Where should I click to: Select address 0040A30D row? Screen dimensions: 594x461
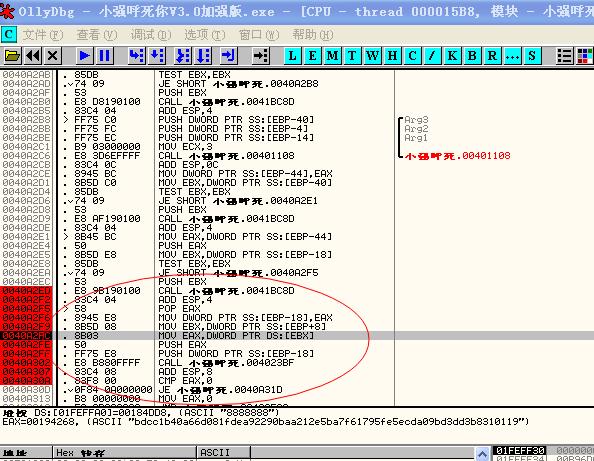(26, 389)
